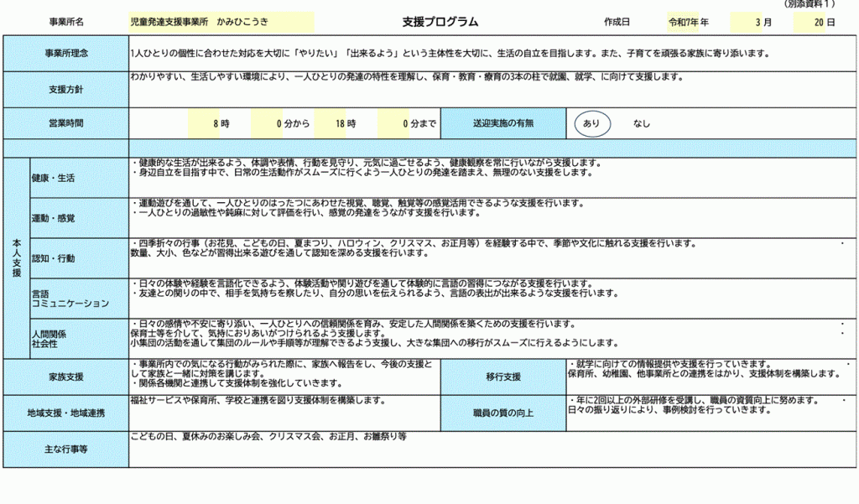The image size is (859, 504).
Task: Click the text starting '福祉サービスや保育所'
Action: (258, 401)
